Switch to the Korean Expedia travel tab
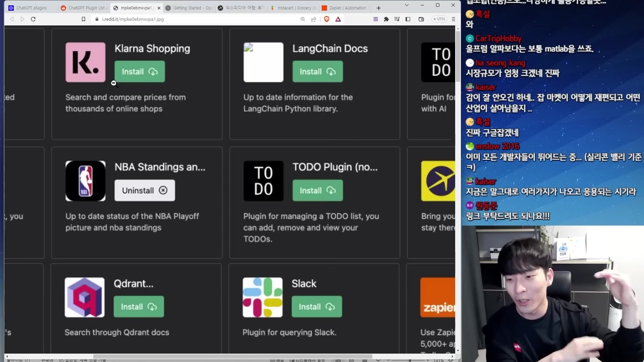644x362 pixels. point(241,8)
